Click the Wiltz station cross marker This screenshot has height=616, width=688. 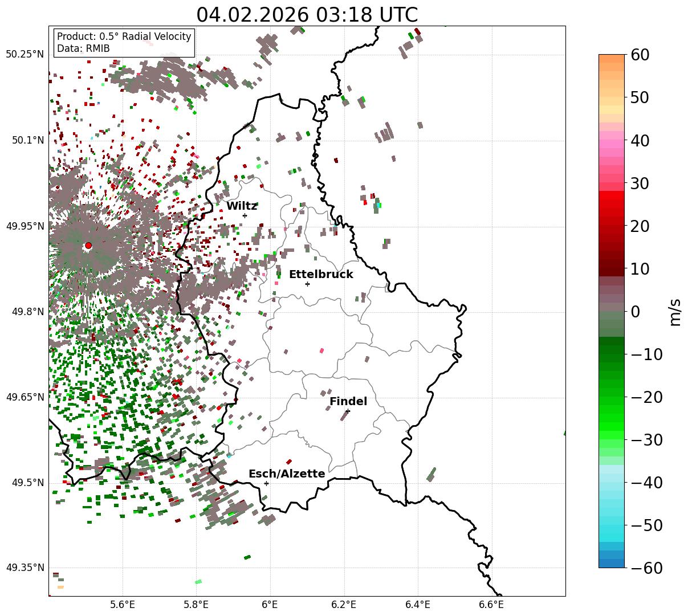click(245, 215)
